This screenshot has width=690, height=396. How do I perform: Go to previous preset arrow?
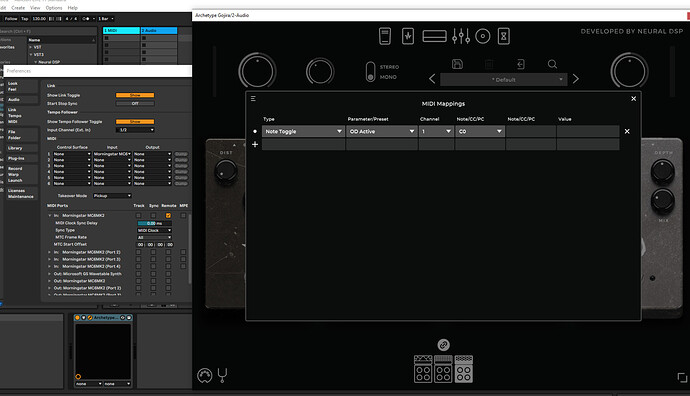click(x=432, y=79)
